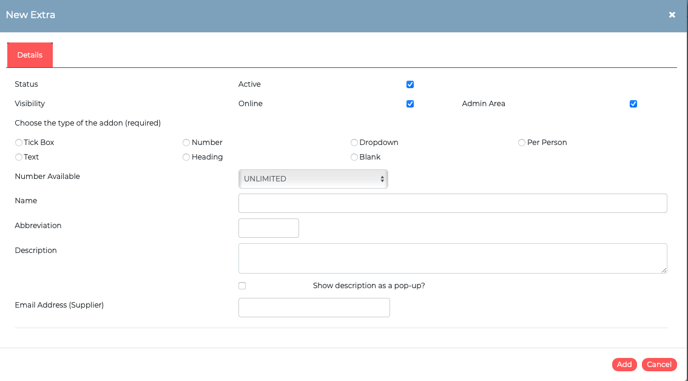The image size is (688, 381).
Task: Select the Number addon type
Action: pos(186,142)
